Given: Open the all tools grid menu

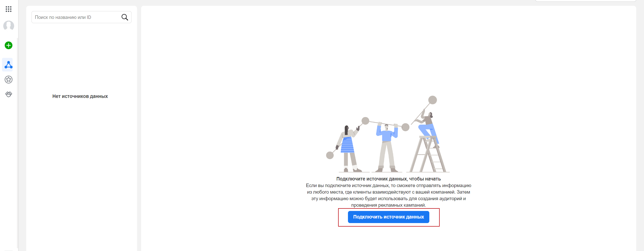Looking at the screenshot, I should click(9, 9).
